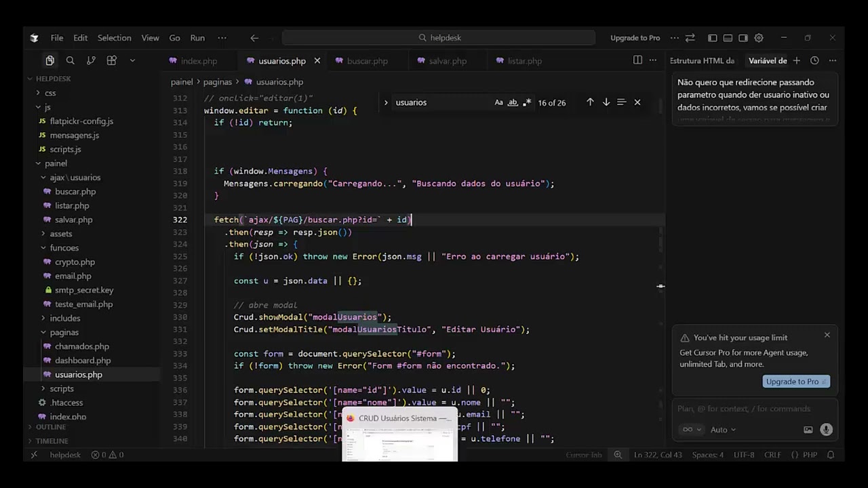Open the File menu
This screenshot has height=488, width=868.
coord(57,38)
